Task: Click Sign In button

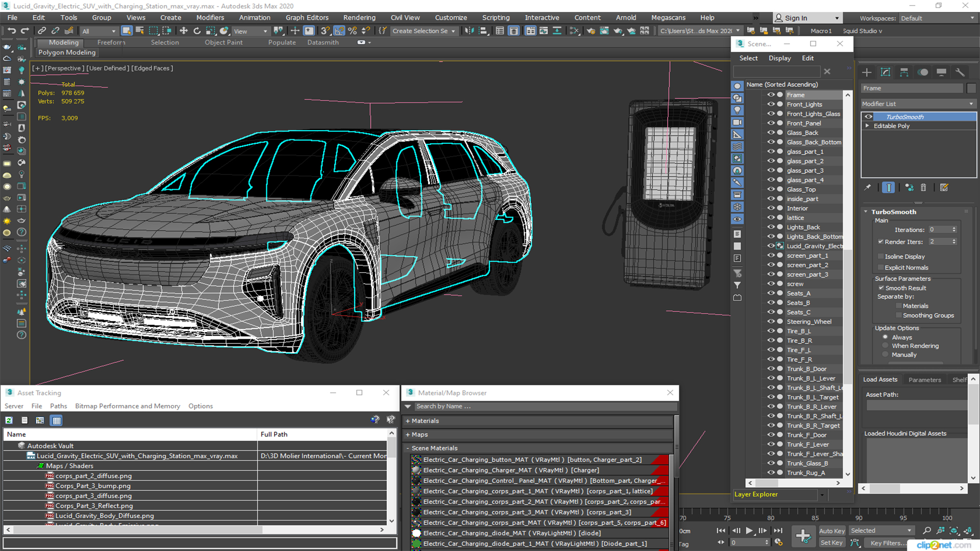Action: (x=808, y=18)
